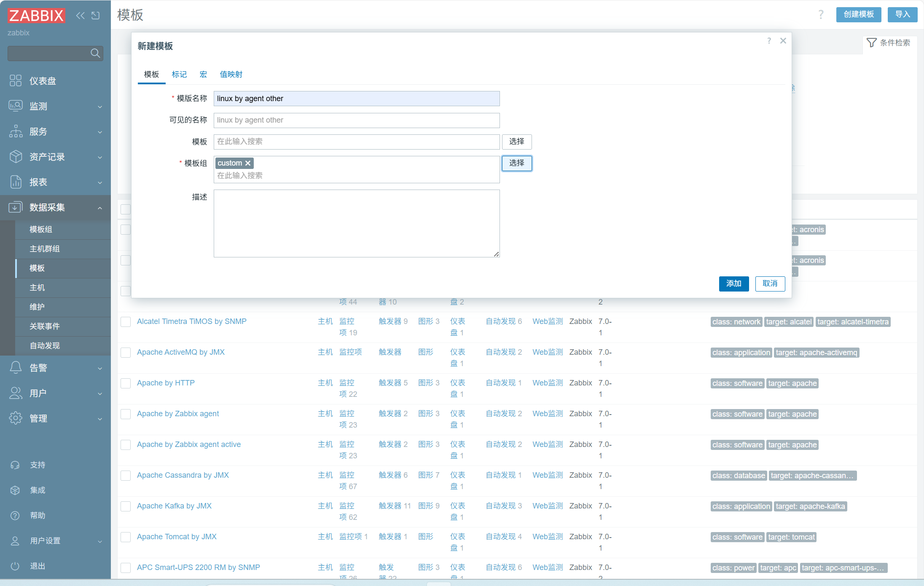This screenshot has height=586, width=924.
Task: Expand the 用户 menu chevron
Action: point(100,393)
